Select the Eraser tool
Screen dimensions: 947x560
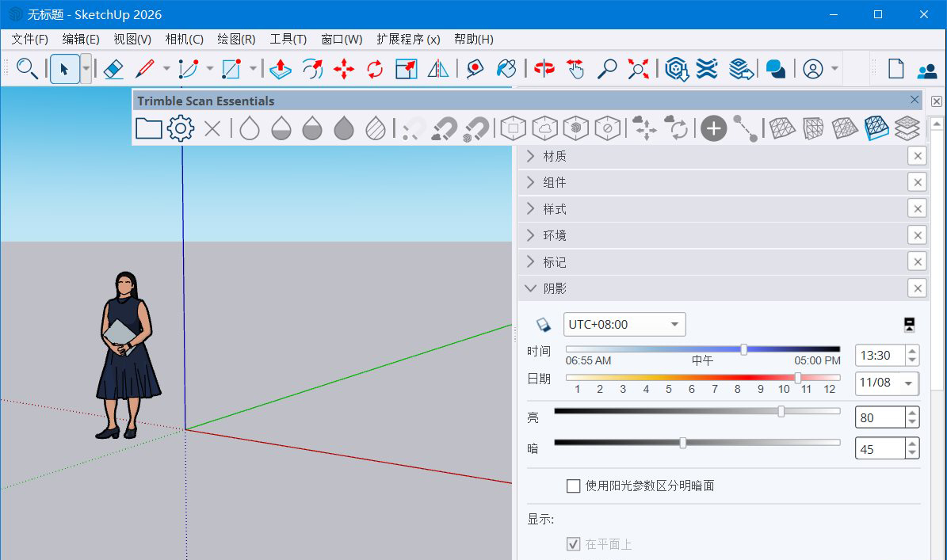tap(113, 69)
